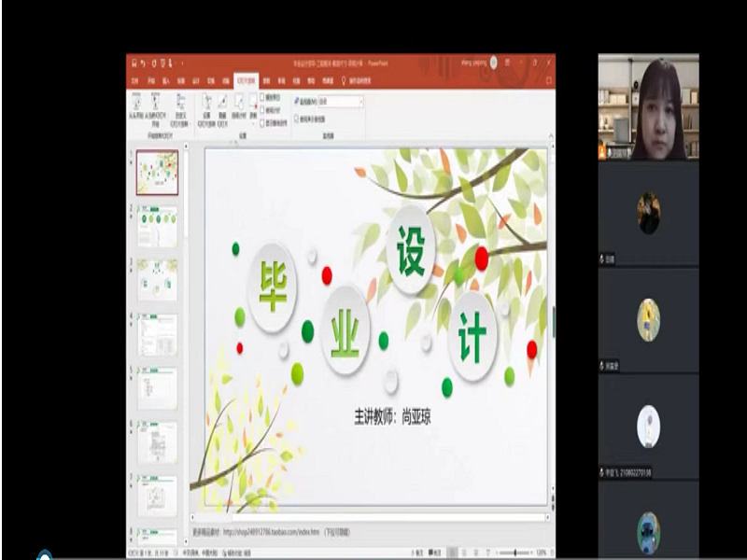Click the lightbulb Tell Me search icon
This screenshot has height=560, width=747.
[x=344, y=80]
